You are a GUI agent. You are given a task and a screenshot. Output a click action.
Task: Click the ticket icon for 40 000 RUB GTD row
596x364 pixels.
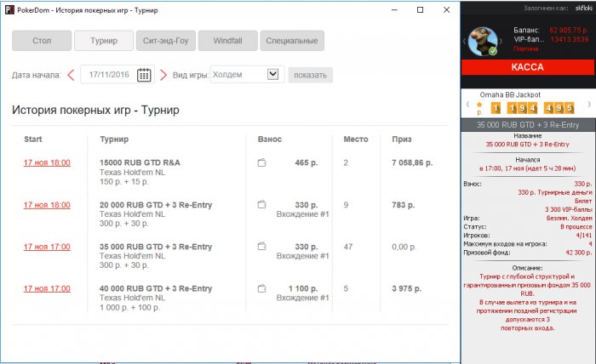coord(262,289)
